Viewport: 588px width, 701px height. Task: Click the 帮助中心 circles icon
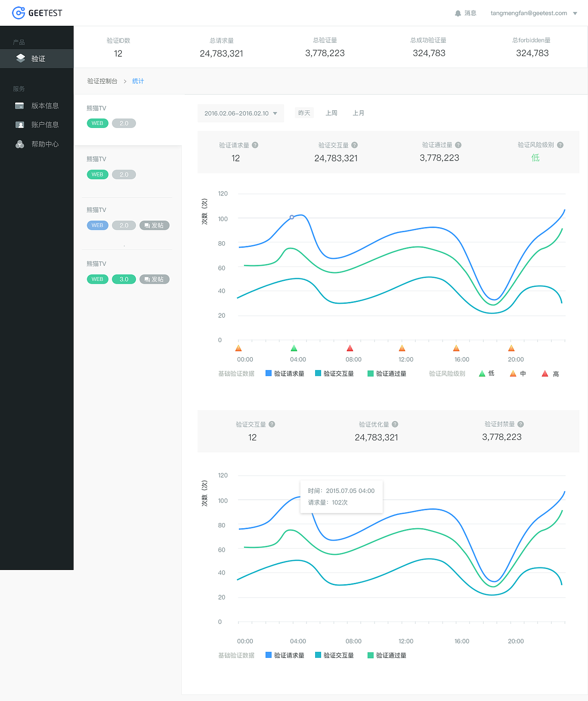20,144
